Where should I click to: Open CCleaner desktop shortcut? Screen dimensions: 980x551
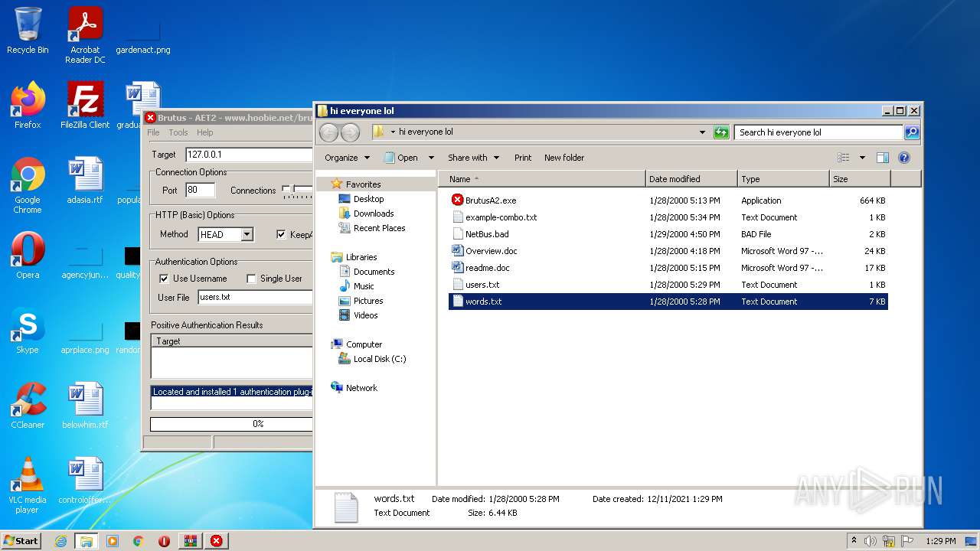(28, 406)
